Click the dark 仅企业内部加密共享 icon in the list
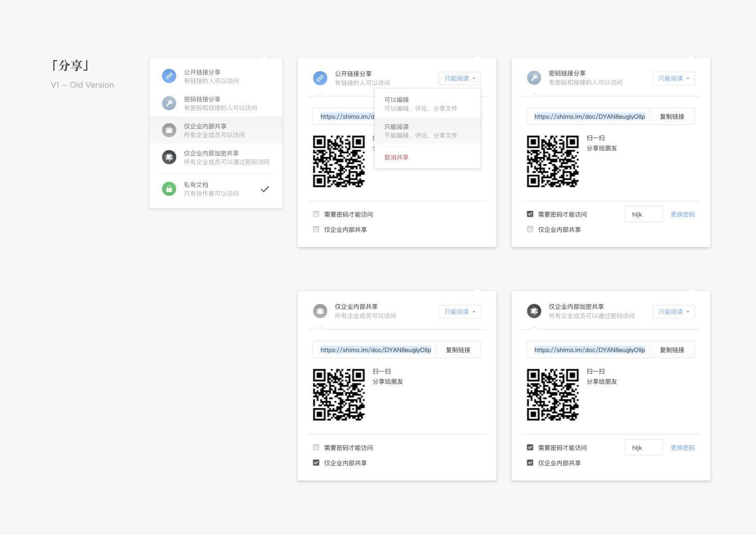The image size is (756, 535). tap(169, 157)
